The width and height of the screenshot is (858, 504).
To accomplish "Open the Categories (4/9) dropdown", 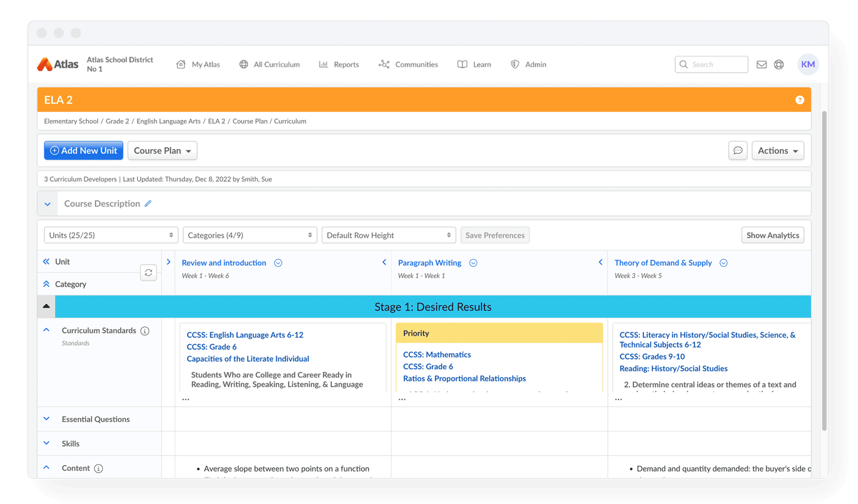I will [249, 235].
